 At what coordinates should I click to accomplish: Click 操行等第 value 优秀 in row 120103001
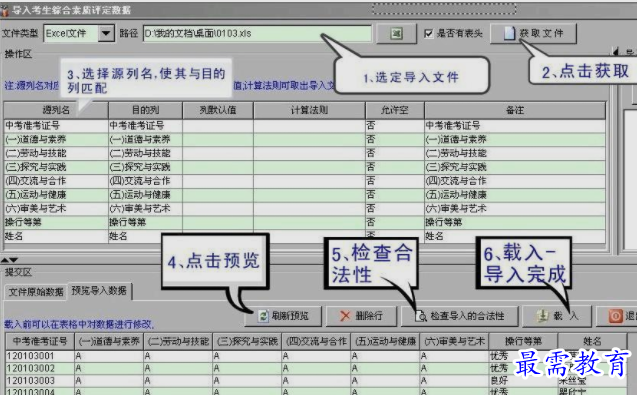click(x=523, y=356)
